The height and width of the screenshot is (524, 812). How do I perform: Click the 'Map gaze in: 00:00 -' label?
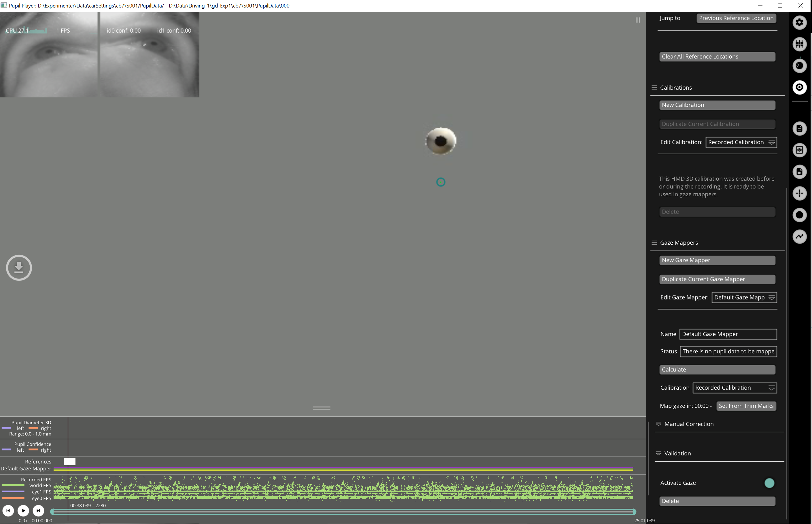point(686,406)
